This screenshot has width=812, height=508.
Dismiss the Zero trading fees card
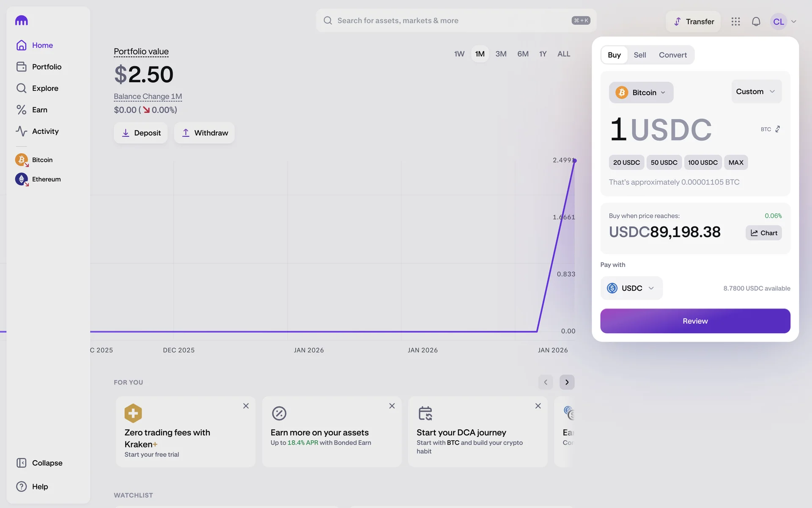(246, 406)
